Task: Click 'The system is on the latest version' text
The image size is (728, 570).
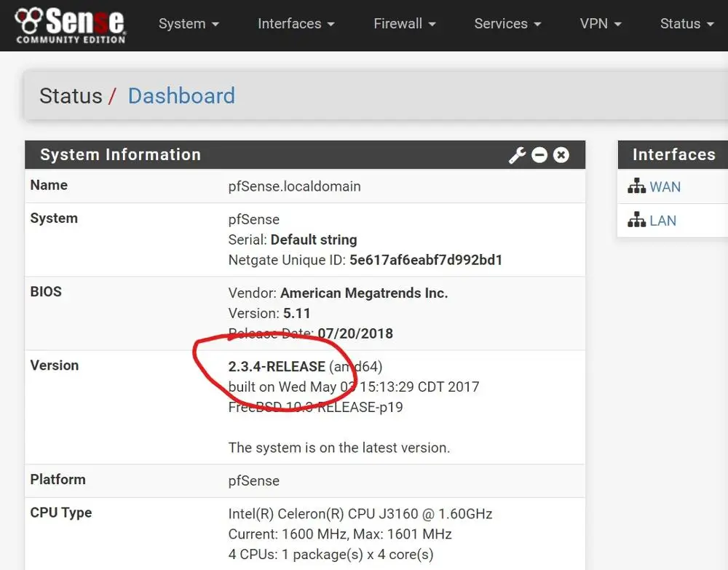Action: click(x=339, y=448)
